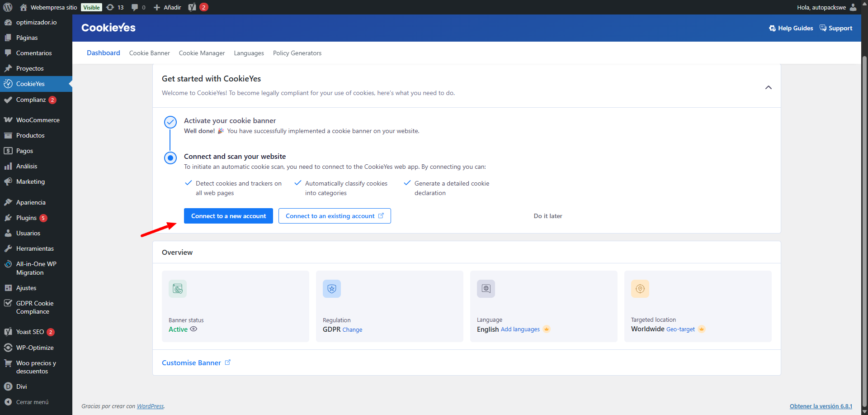This screenshot has width=868, height=415.
Task: Click Obtener la versión 6.8.1
Action: [821, 406]
